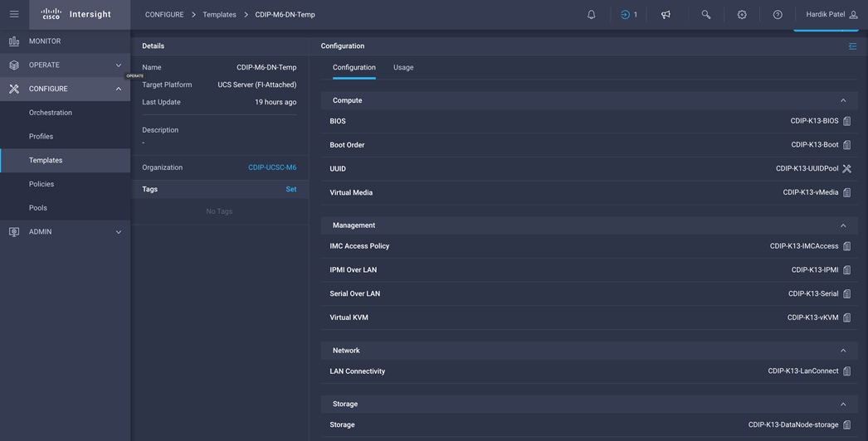The height and width of the screenshot is (441, 868).
Task: Open the hamburger navigation menu
Action: 14,14
